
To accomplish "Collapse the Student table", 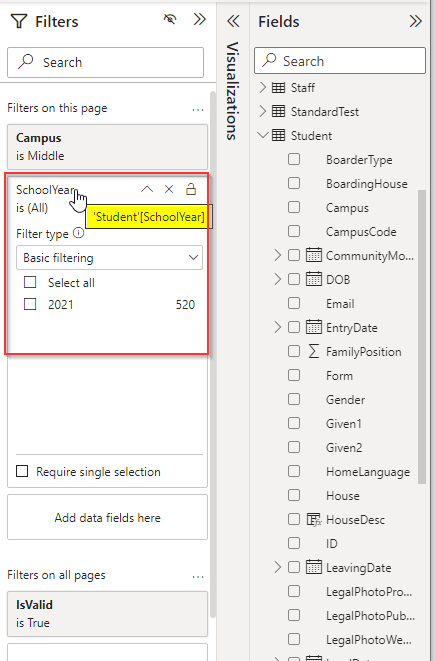I will pos(263,135).
